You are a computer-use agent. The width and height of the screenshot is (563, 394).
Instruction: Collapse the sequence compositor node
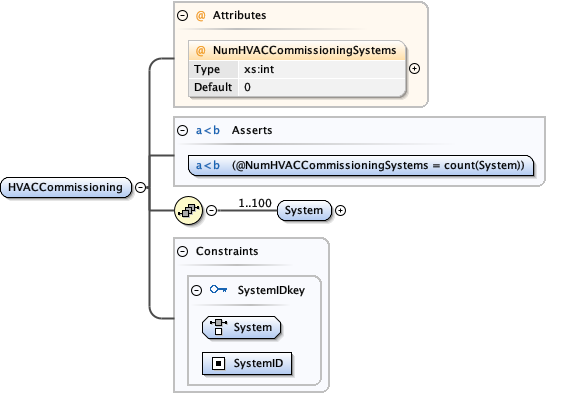211,210
